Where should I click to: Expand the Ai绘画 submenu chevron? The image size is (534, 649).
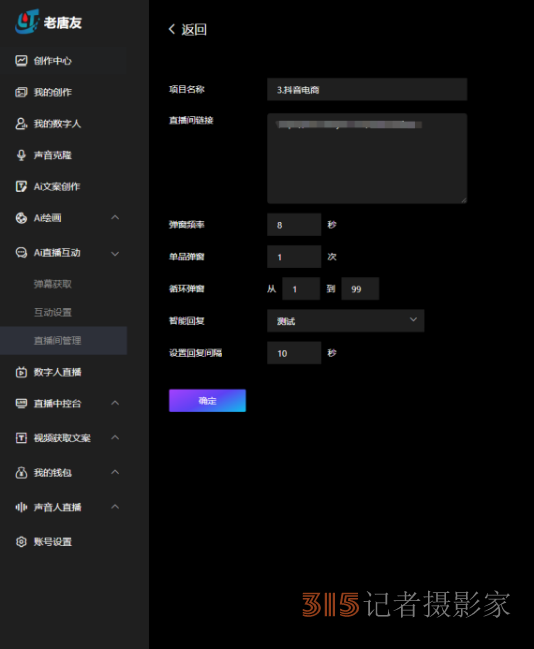pyautogui.click(x=115, y=217)
